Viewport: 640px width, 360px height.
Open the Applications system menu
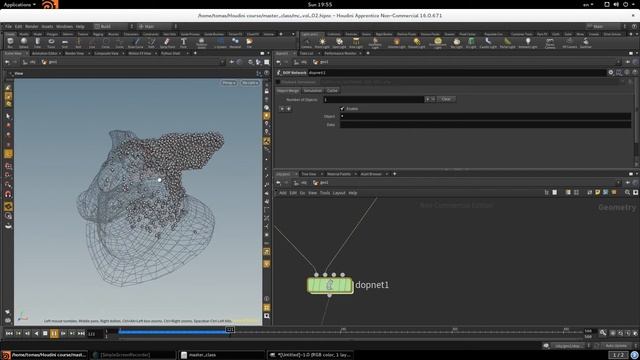tap(19, 4)
